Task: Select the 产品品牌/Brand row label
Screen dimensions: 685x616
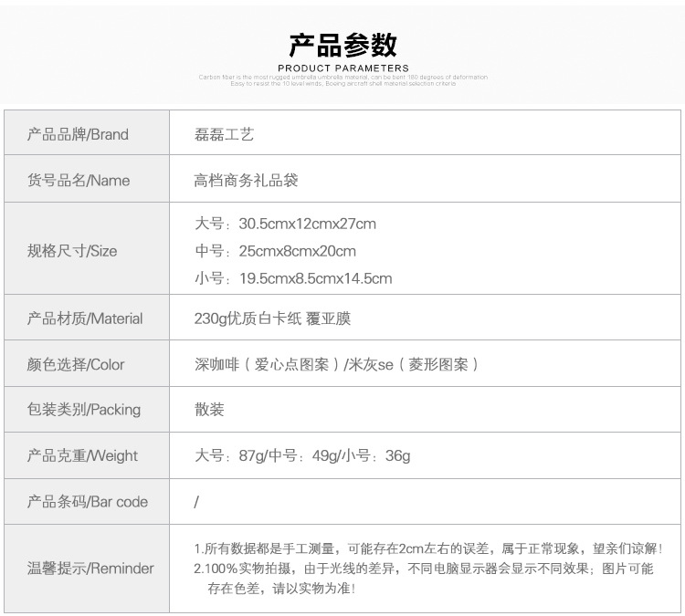Action: 78,134
